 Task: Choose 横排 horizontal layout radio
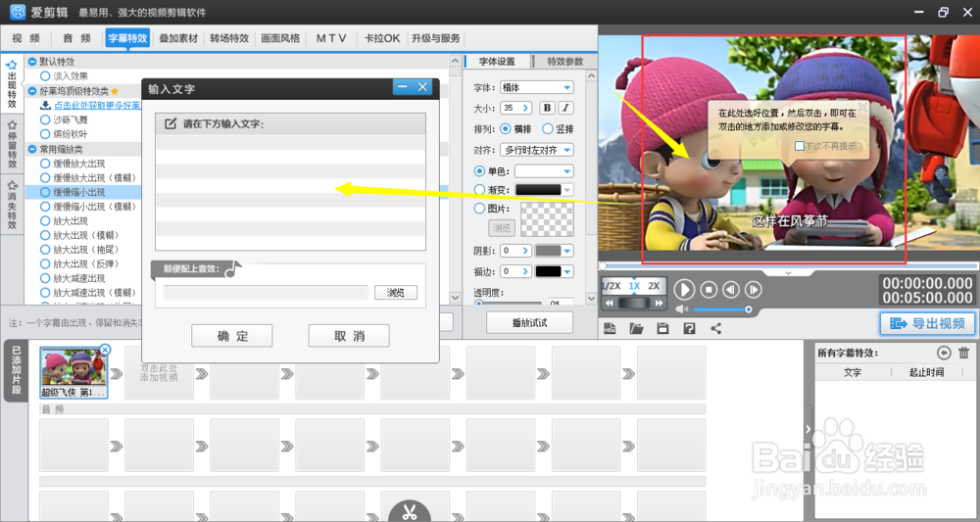[505, 128]
